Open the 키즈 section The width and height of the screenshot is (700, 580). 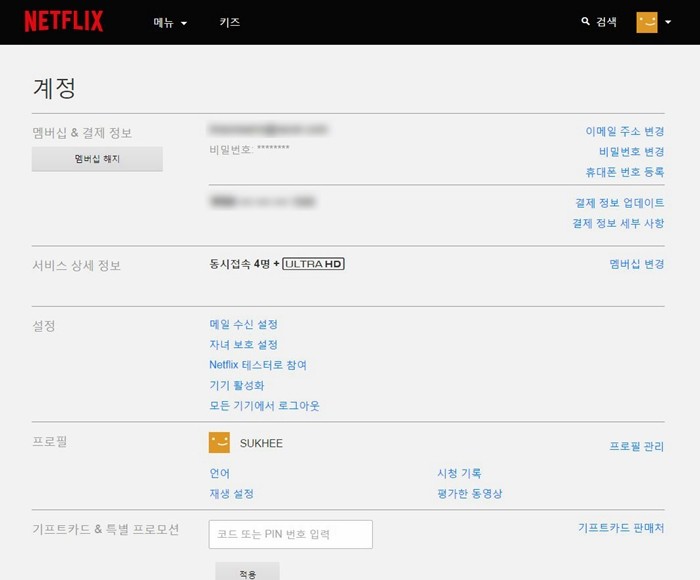[x=230, y=22]
